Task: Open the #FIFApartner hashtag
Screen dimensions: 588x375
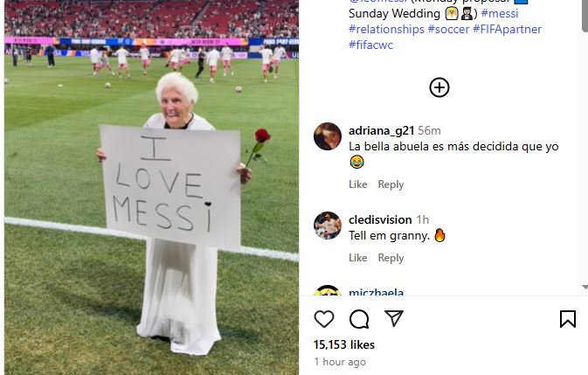Action: tap(507, 29)
